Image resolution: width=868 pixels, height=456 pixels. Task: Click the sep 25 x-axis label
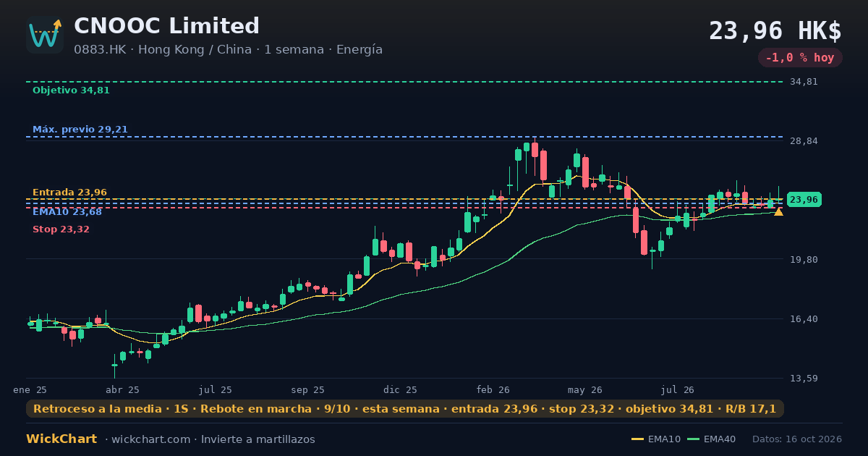[307, 390]
